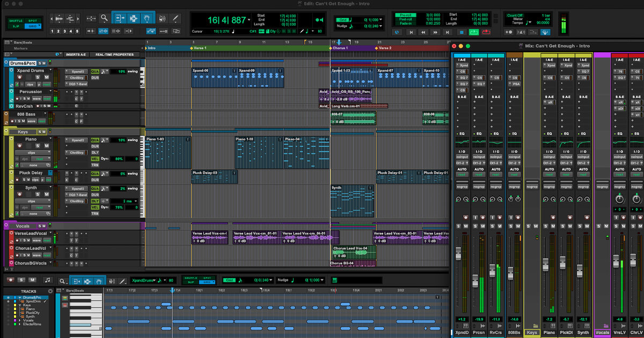Open the Piano track name dropdown
The image size is (644, 338).
tap(50, 139)
